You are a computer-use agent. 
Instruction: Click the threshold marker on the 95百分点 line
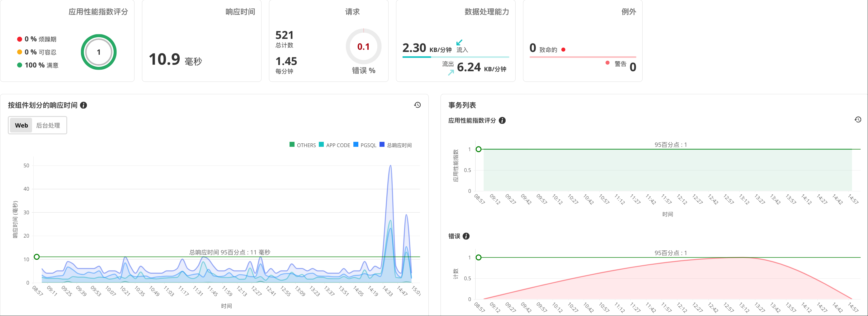36,256
